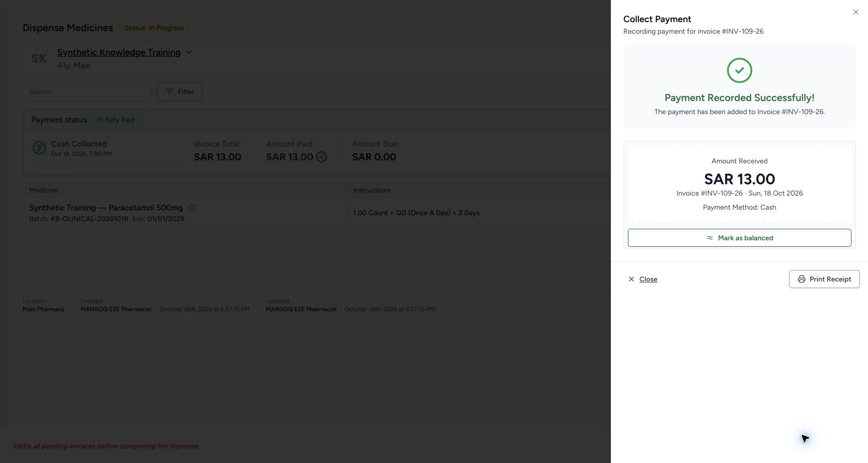Click the Amount Received SAR 13.00 heading
This screenshot has width=868, height=463.
tap(739, 179)
